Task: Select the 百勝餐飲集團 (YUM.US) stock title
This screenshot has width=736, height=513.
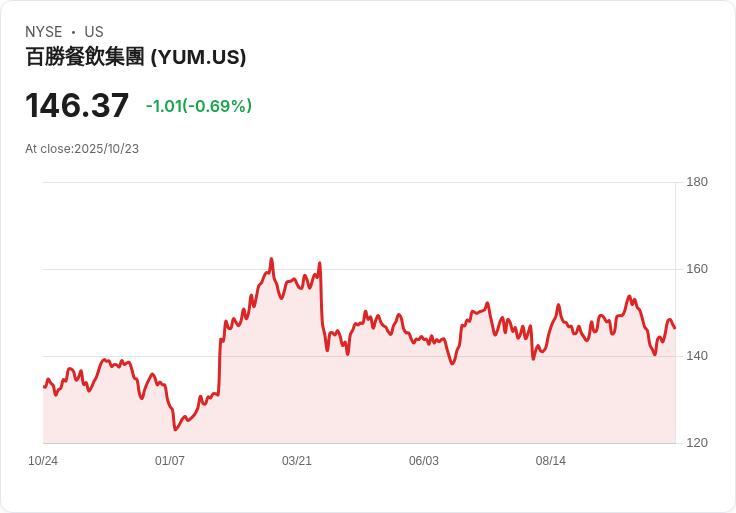Action: [136, 57]
